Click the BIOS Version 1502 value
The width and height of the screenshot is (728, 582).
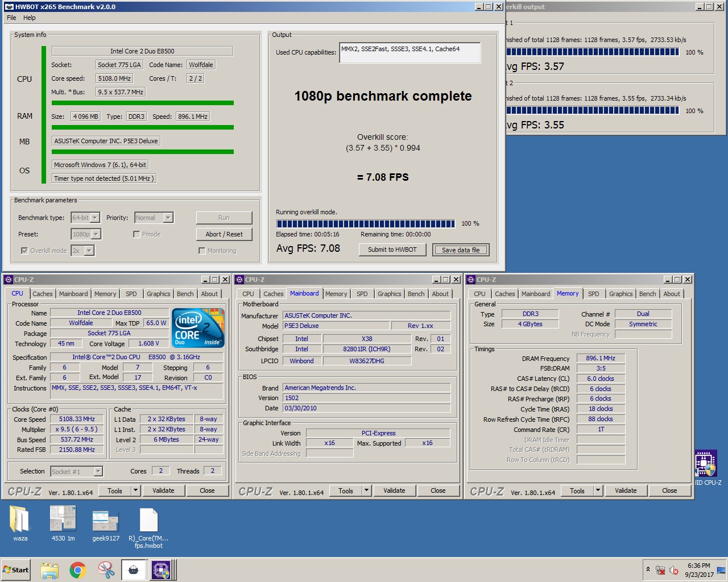[367, 398]
